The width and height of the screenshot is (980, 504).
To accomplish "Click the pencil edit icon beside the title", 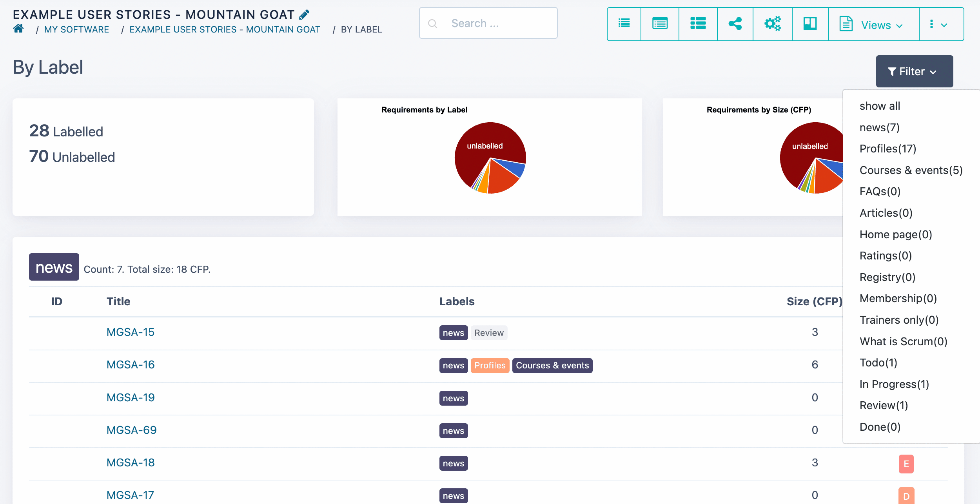I will [x=304, y=15].
